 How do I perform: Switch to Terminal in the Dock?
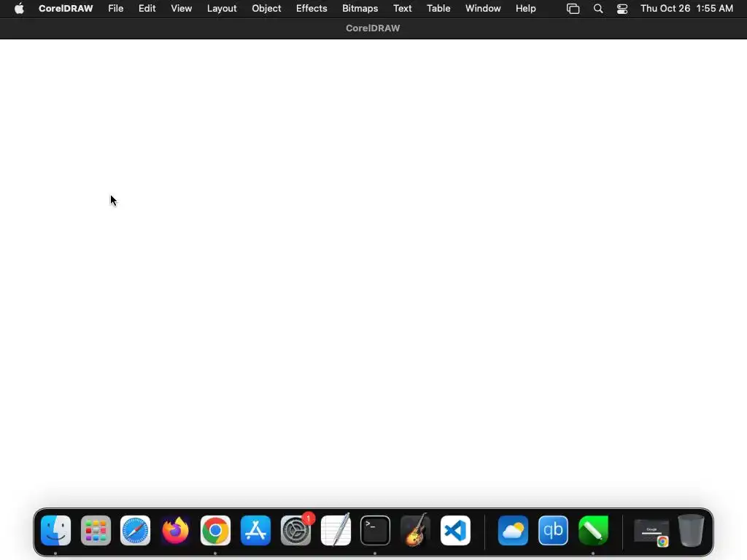[376, 531]
